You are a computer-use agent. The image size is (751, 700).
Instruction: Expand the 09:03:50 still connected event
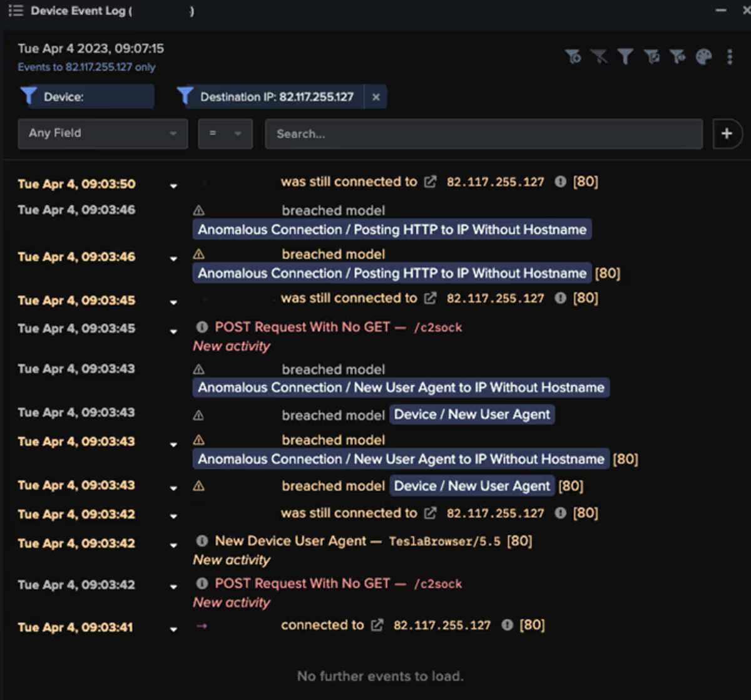click(x=173, y=185)
